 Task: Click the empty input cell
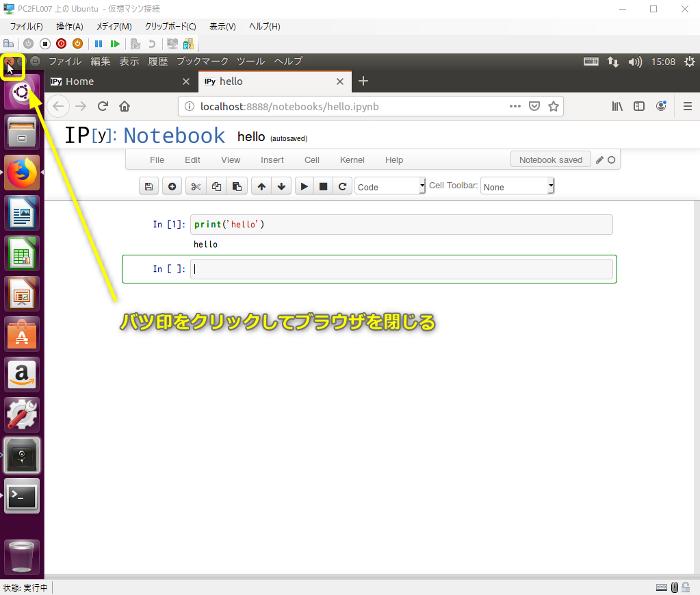click(401, 269)
